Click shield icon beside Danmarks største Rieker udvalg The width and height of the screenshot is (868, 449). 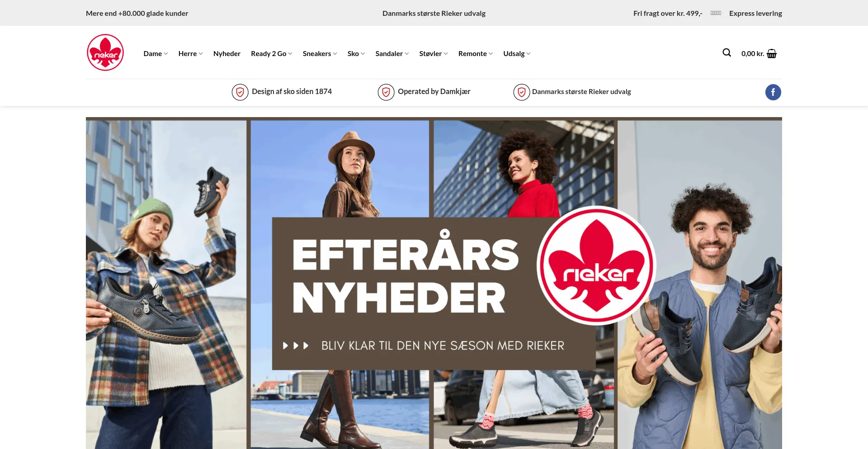pyautogui.click(x=522, y=92)
